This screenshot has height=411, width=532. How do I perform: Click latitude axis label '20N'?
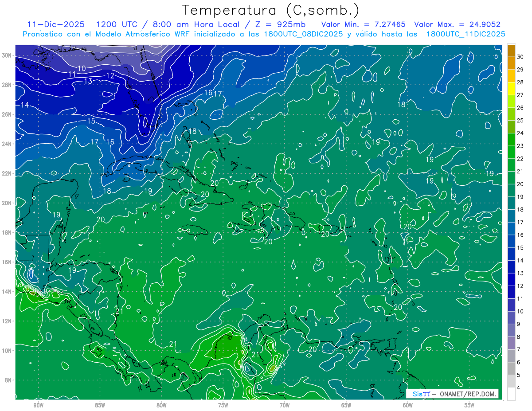point(8,203)
